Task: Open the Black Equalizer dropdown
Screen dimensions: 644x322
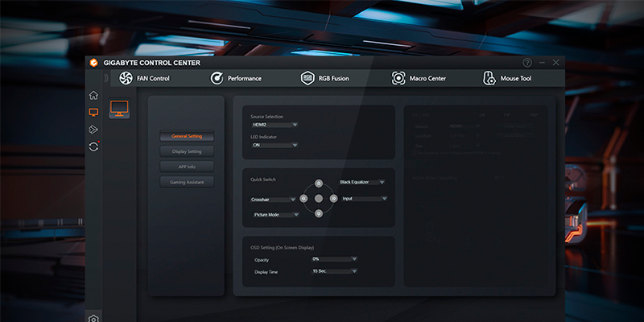Action: click(362, 182)
